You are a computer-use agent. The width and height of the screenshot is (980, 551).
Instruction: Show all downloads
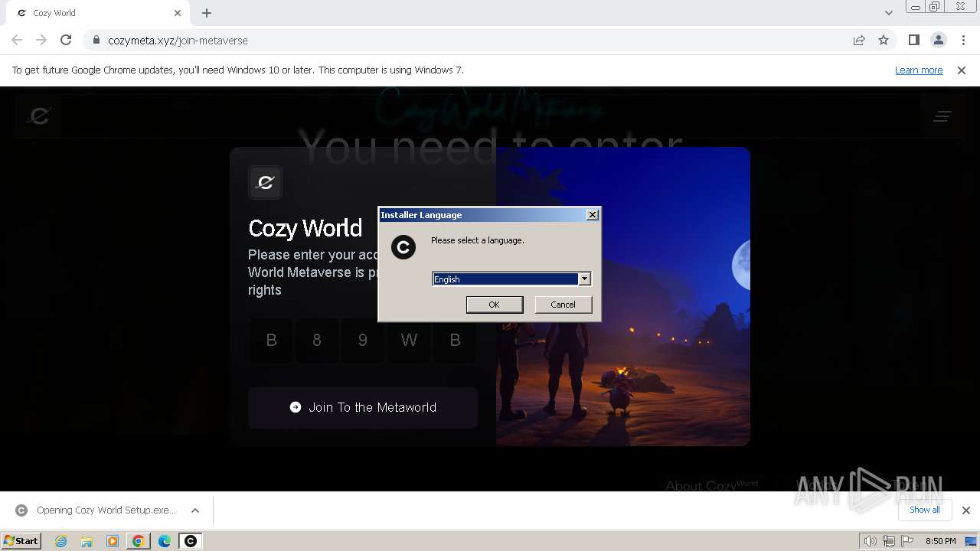tap(924, 510)
